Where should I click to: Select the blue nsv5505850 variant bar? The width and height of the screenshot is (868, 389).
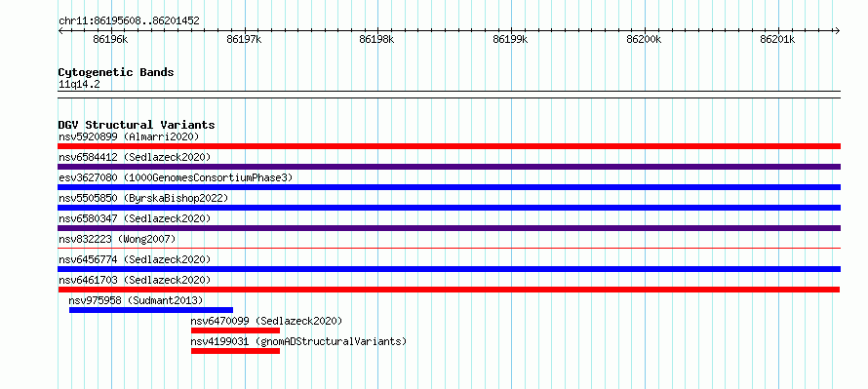[449, 208]
